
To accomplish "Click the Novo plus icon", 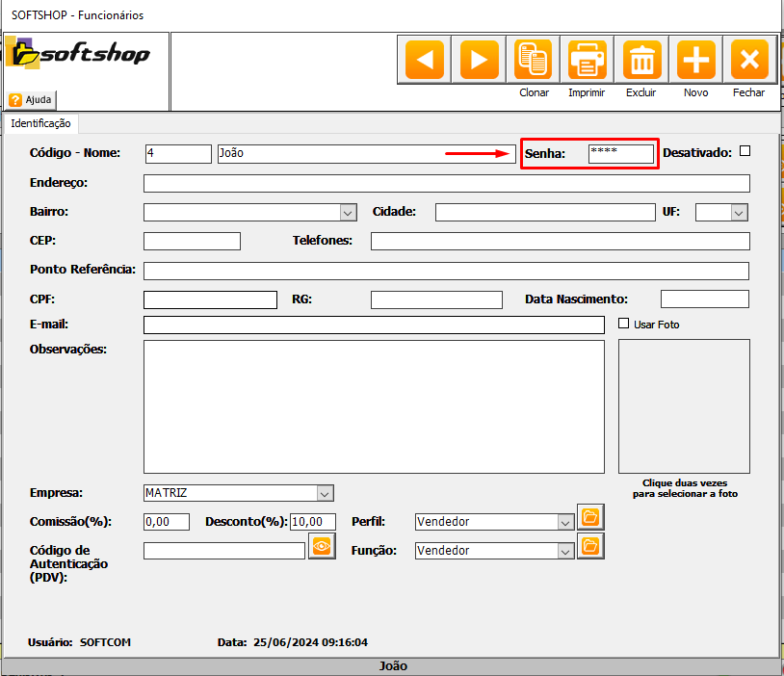I will coord(694,61).
